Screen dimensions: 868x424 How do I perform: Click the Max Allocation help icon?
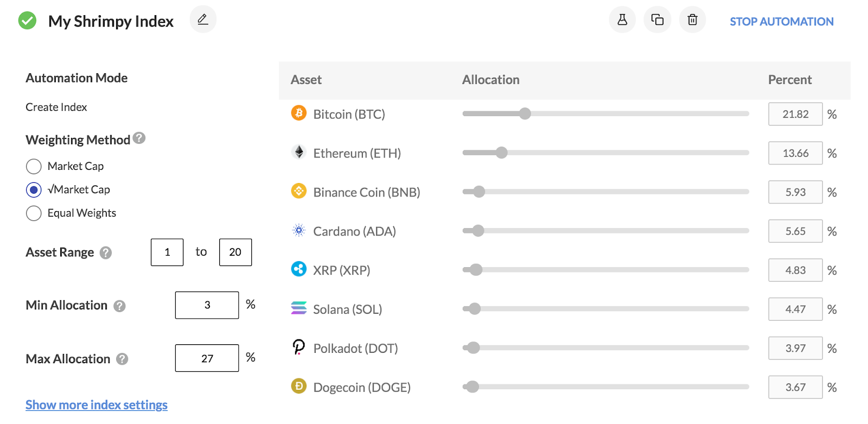coord(122,359)
